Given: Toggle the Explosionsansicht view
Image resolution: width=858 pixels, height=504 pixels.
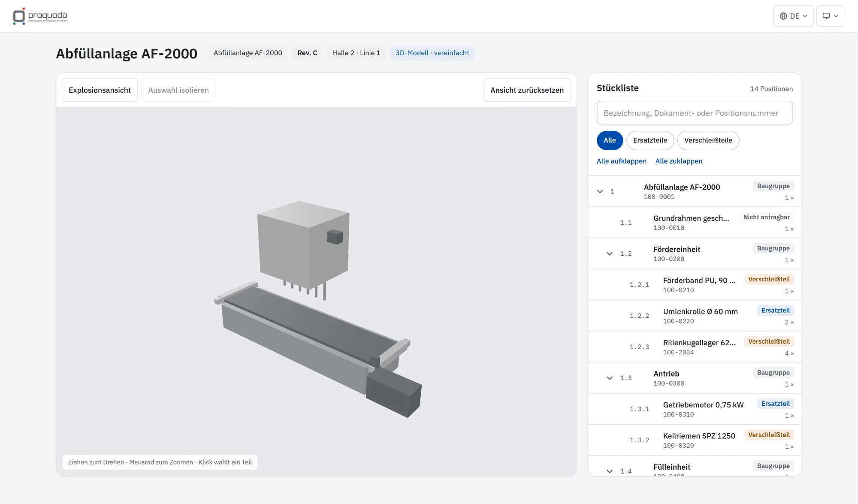Looking at the screenshot, I should 100,90.
